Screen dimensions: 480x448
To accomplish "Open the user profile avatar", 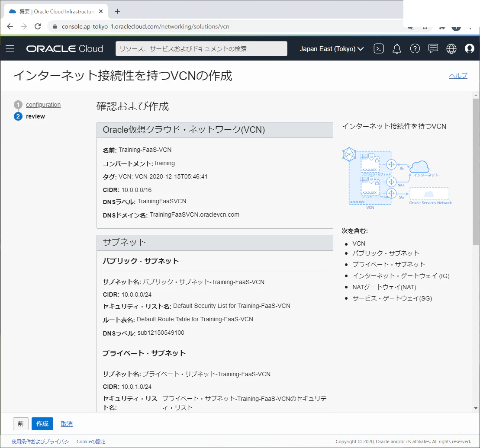I will (469, 48).
